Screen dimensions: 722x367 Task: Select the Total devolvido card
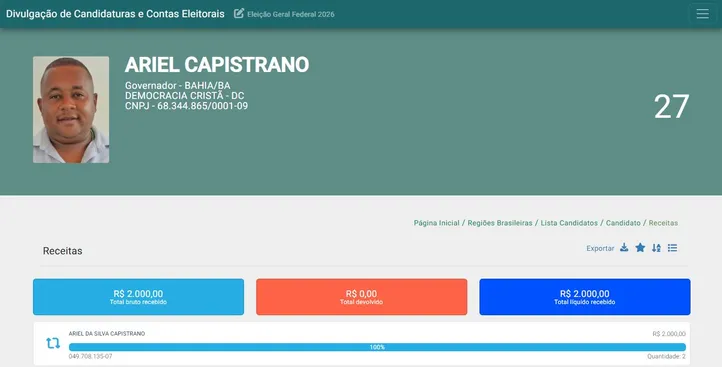tap(361, 297)
